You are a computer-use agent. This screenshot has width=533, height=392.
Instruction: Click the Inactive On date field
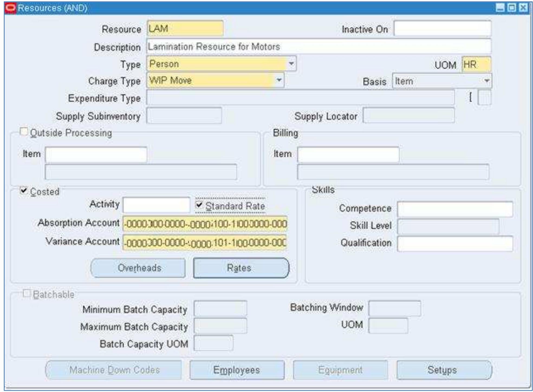click(443, 28)
